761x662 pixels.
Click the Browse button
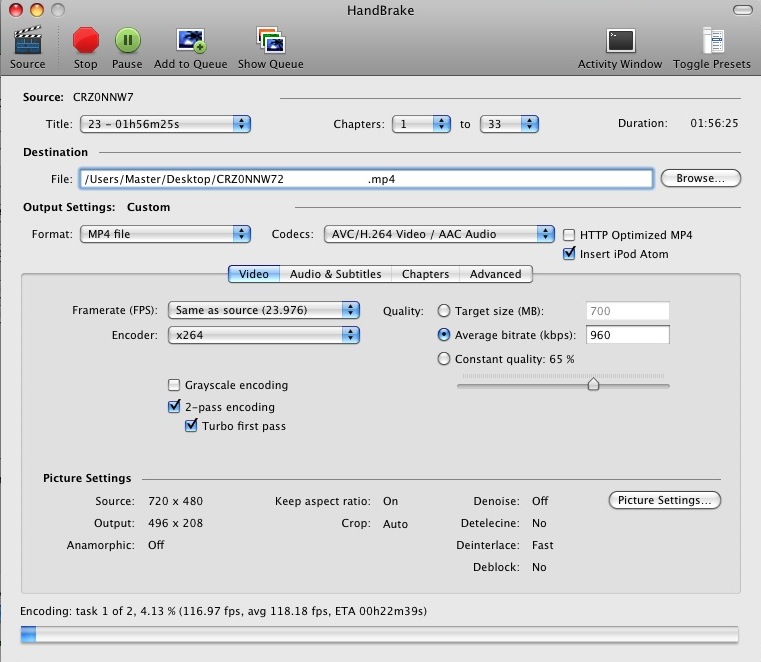pos(700,178)
